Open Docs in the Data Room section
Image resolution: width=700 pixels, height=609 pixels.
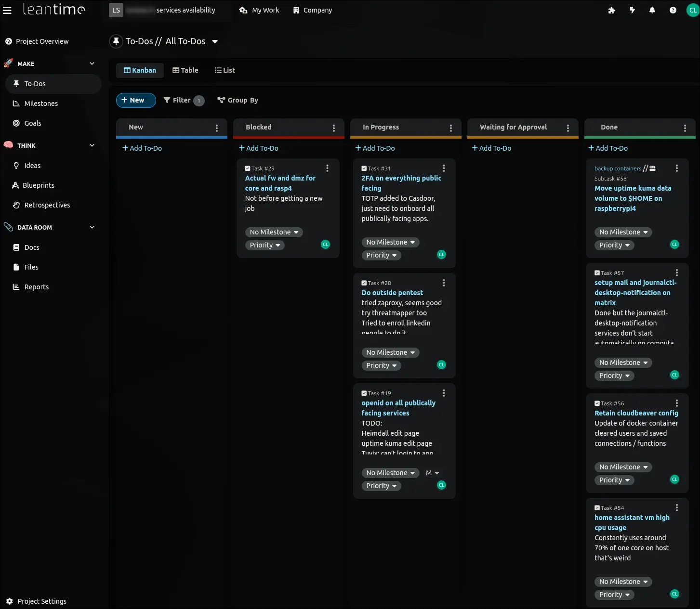click(32, 247)
